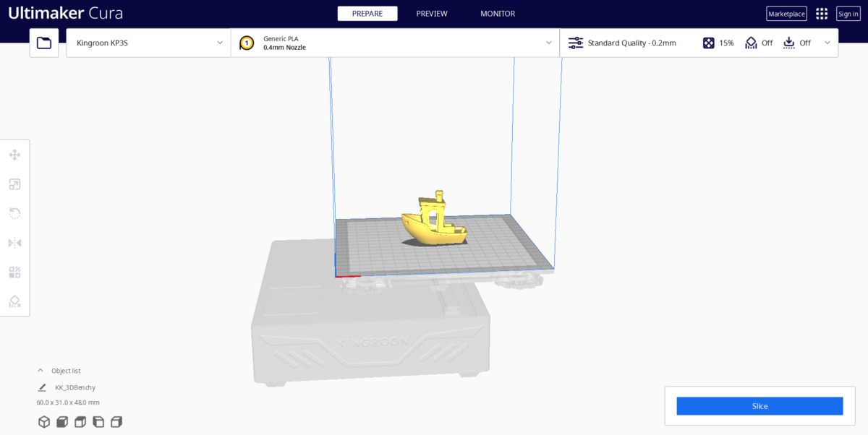
Task: Expand Generic PLA material dropdown
Action: coord(395,43)
